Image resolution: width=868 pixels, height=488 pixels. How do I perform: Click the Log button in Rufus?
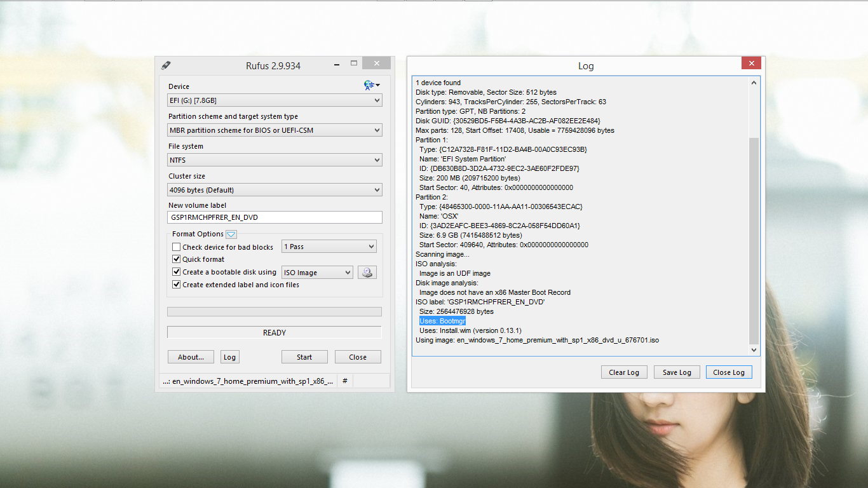pyautogui.click(x=229, y=357)
